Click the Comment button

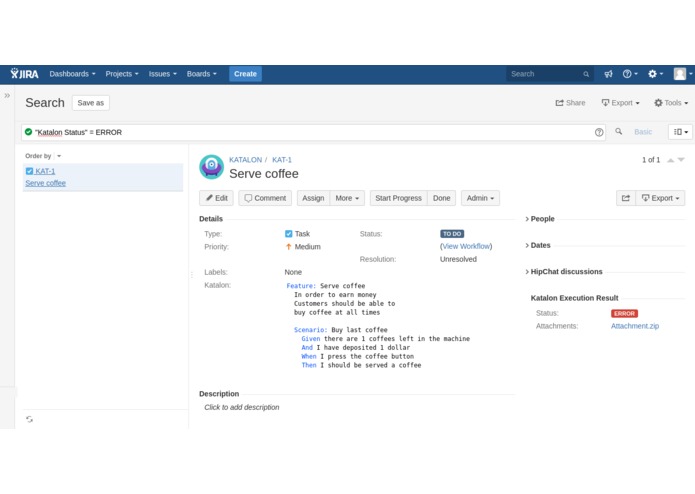(x=265, y=198)
